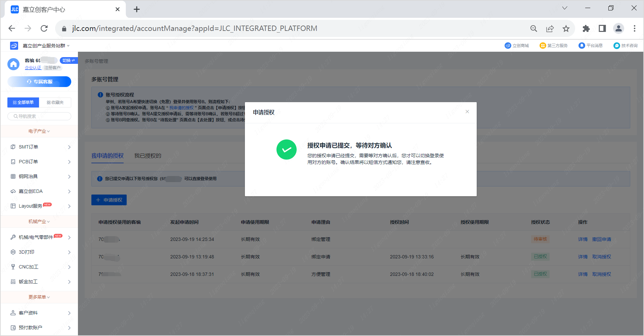Click the 导航搜索 search field
This screenshot has width=644, height=336.
[x=40, y=116]
